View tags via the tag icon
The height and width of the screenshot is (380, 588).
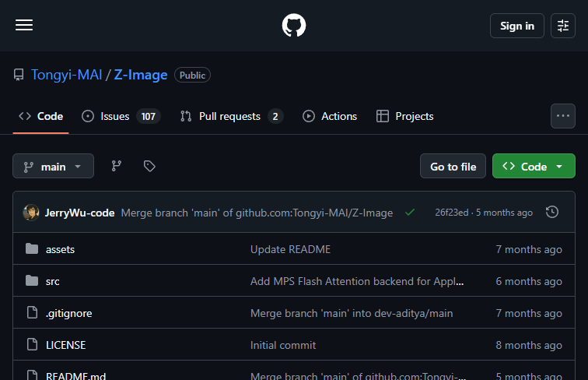pyautogui.click(x=149, y=166)
